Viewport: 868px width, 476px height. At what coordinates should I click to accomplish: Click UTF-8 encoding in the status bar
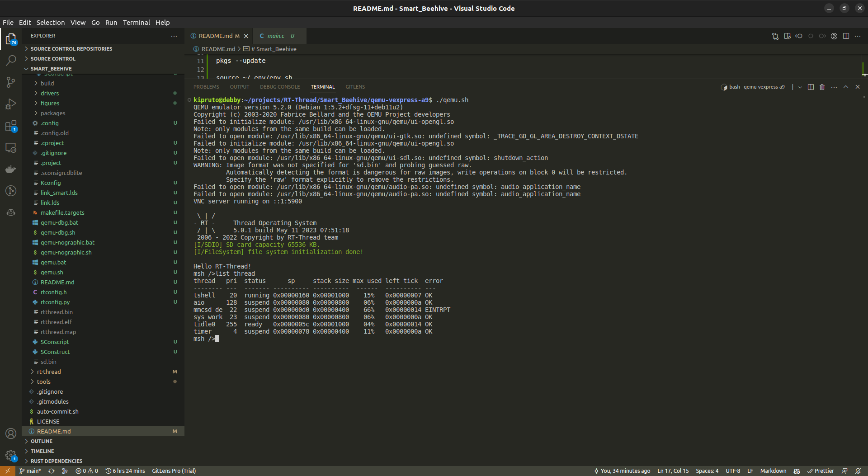point(733,471)
